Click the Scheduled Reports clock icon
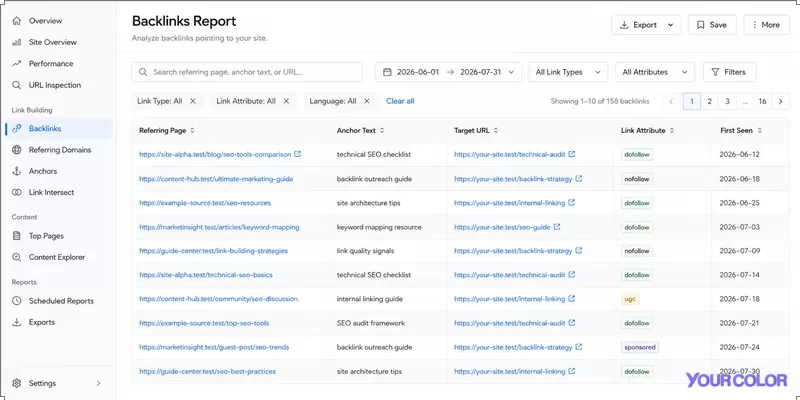The height and width of the screenshot is (400, 800). pos(17,301)
